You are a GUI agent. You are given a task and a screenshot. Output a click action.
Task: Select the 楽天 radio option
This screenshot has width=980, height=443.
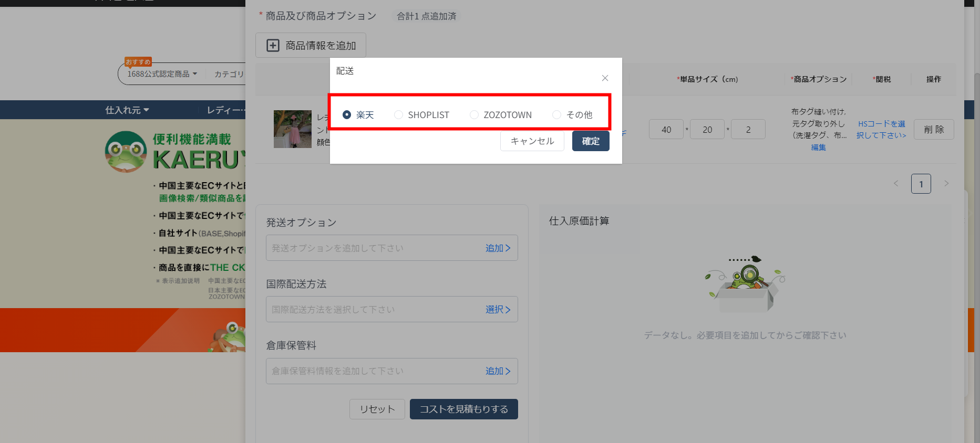358,115
